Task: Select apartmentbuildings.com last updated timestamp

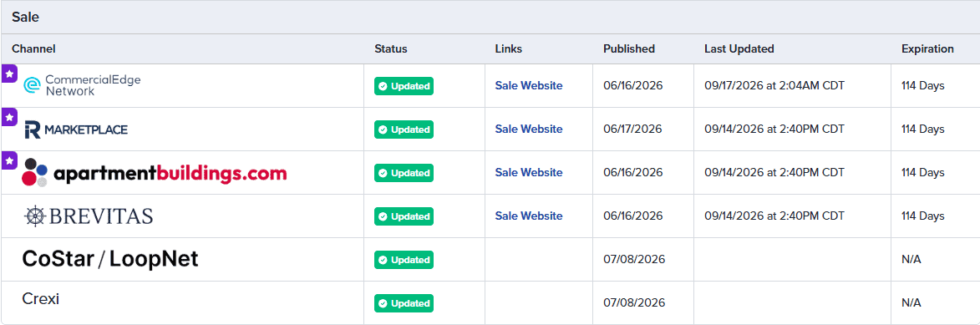Action: tap(774, 172)
